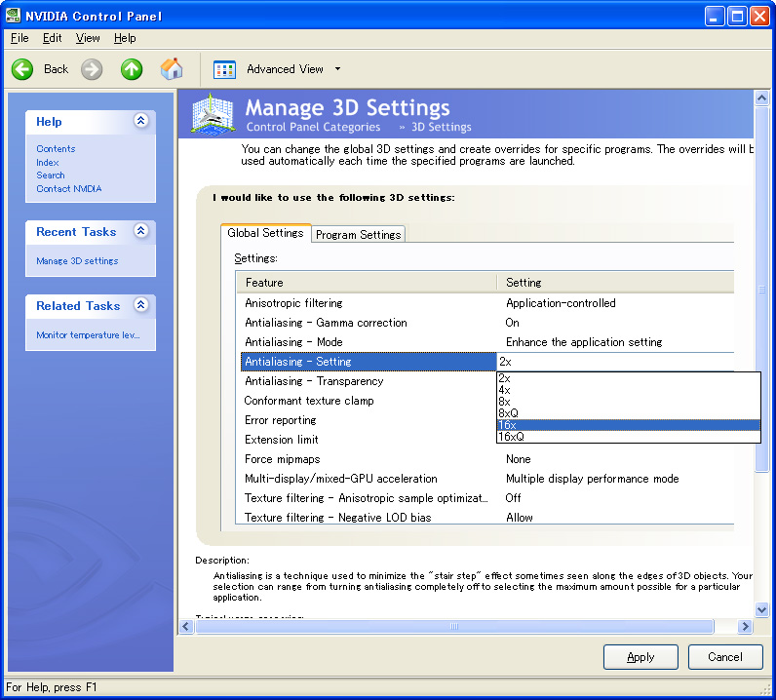Select 8xQ antialiasing option
Viewport: 776px width, 700px height.
point(508,413)
